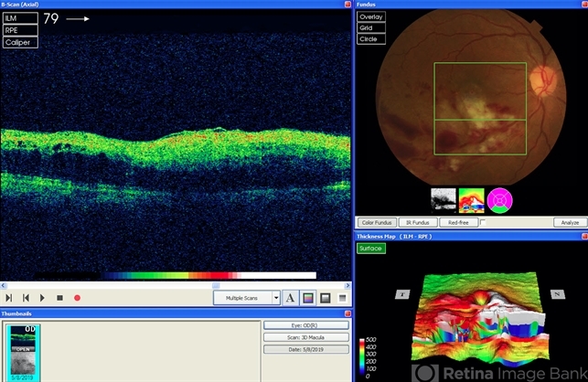Open the Multiple Scans dropdown

pyautogui.click(x=275, y=298)
